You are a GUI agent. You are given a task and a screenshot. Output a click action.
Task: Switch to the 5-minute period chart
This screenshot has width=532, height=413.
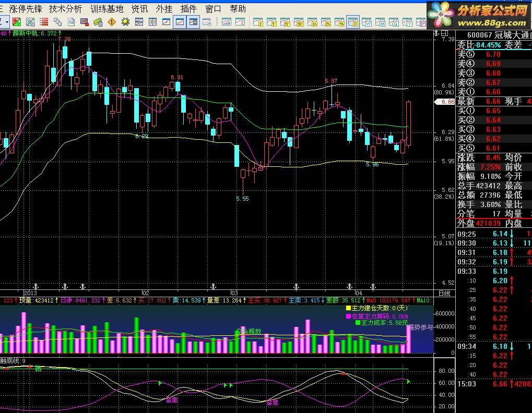coord(272,22)
